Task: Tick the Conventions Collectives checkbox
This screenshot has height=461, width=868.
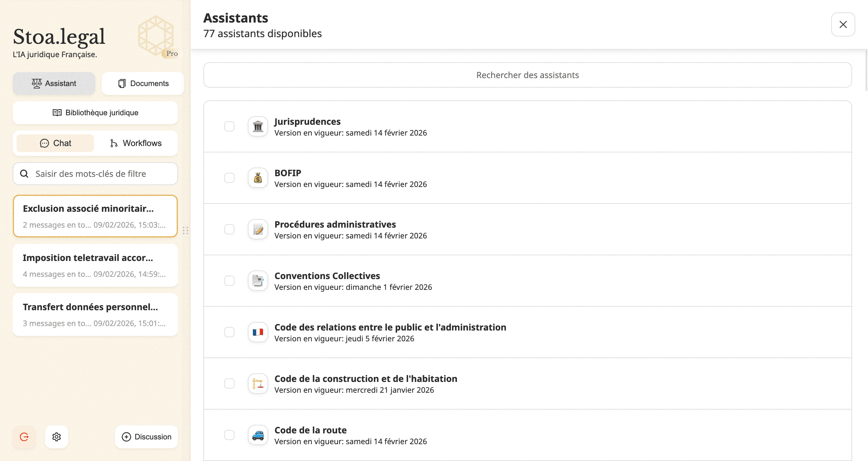Action: coord(229,281)
